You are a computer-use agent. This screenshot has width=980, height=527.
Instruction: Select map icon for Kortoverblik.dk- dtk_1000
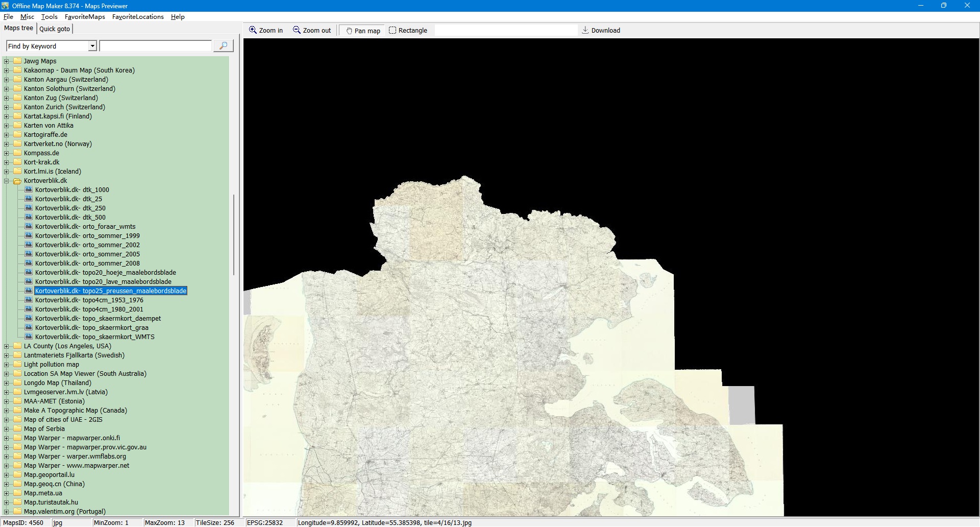29,189
